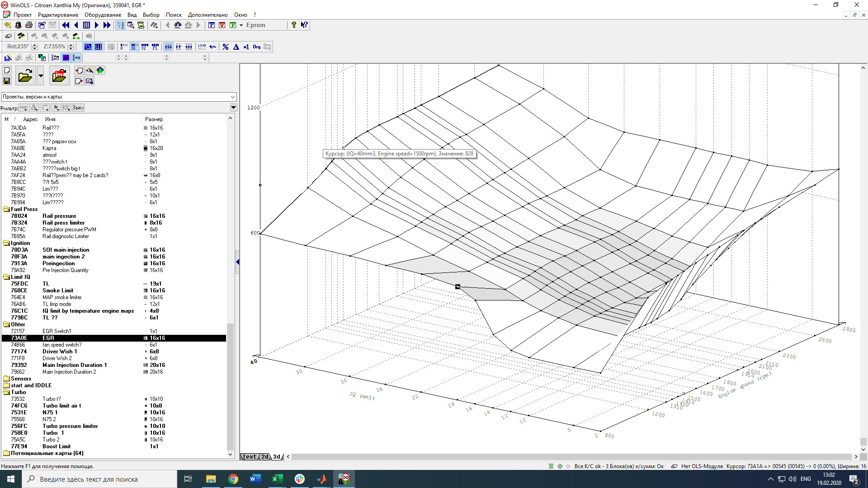Select the Rail pressure map row
Viewport: 868px width, 488px height.
click(114, 216)
